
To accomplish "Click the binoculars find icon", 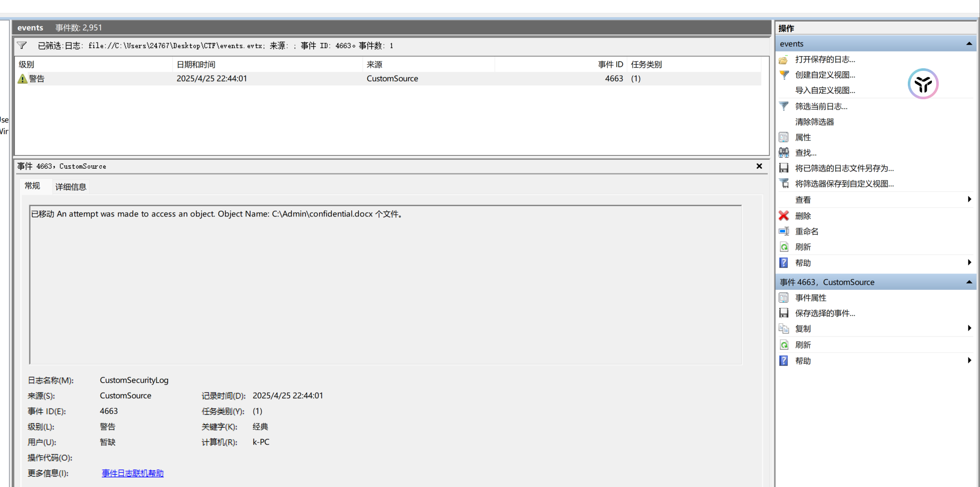I will (x=784, y=153).
